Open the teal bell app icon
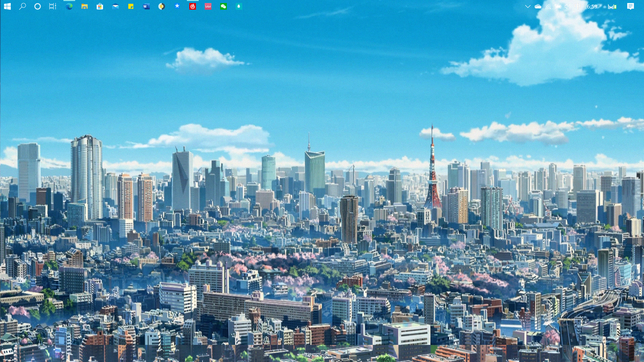 click(x=239, y=6)
